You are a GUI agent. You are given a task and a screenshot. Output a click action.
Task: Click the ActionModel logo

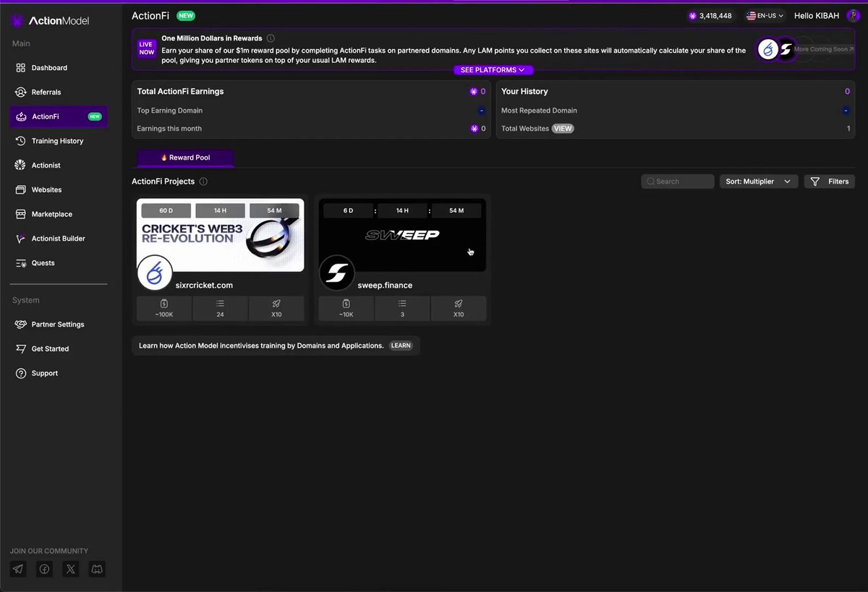50,21
